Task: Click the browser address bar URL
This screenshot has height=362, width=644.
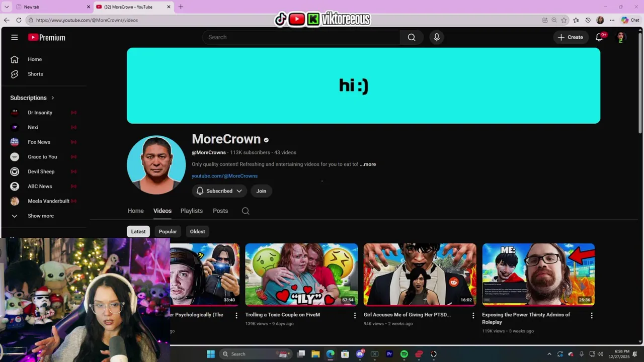Action: [x=87, y=20]
